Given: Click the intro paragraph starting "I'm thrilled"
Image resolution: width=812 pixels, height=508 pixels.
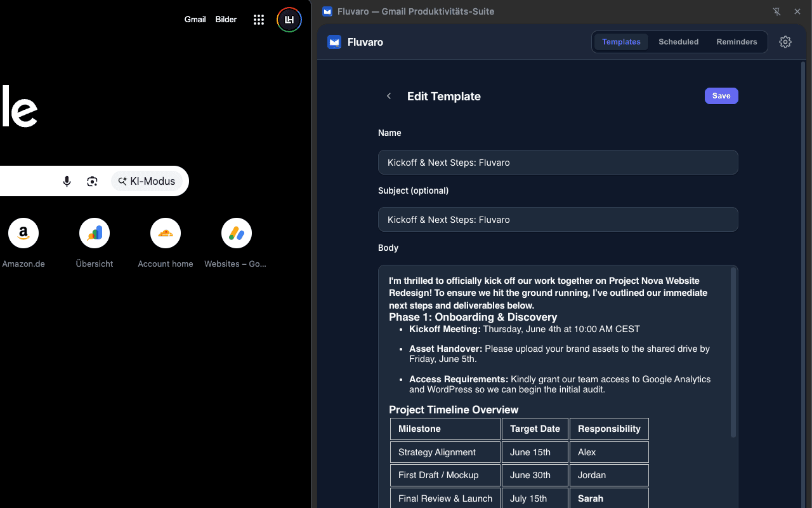Looking at the screenshot, I should [548, 293].
